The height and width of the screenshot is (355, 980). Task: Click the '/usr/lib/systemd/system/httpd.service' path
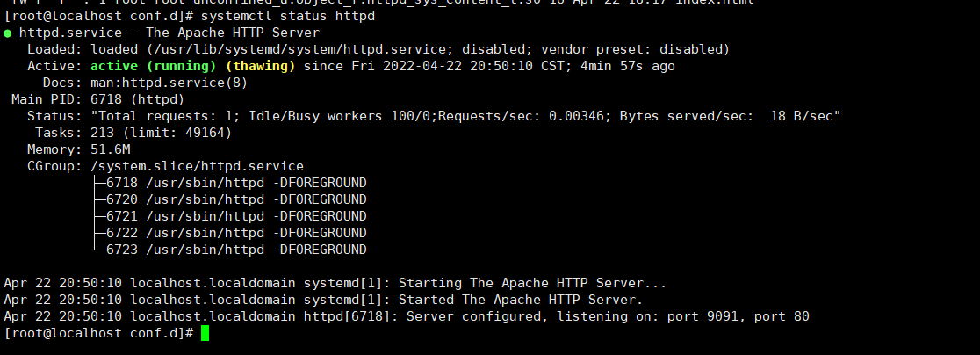pos(300,49)
